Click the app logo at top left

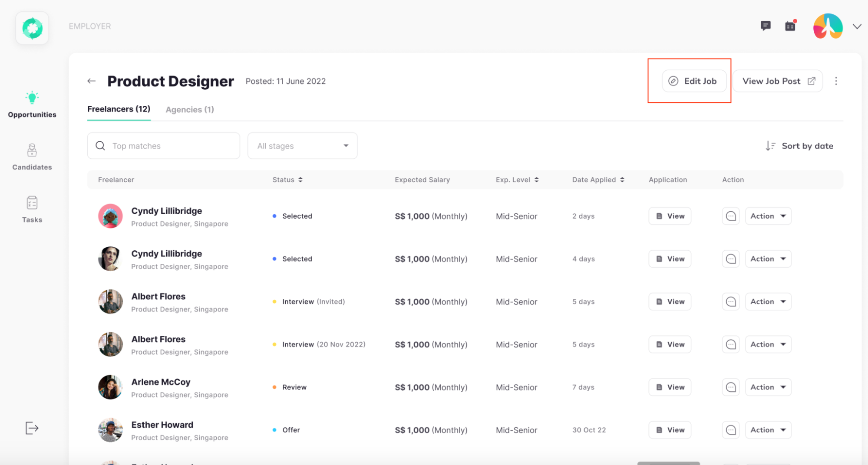point(32,28)
